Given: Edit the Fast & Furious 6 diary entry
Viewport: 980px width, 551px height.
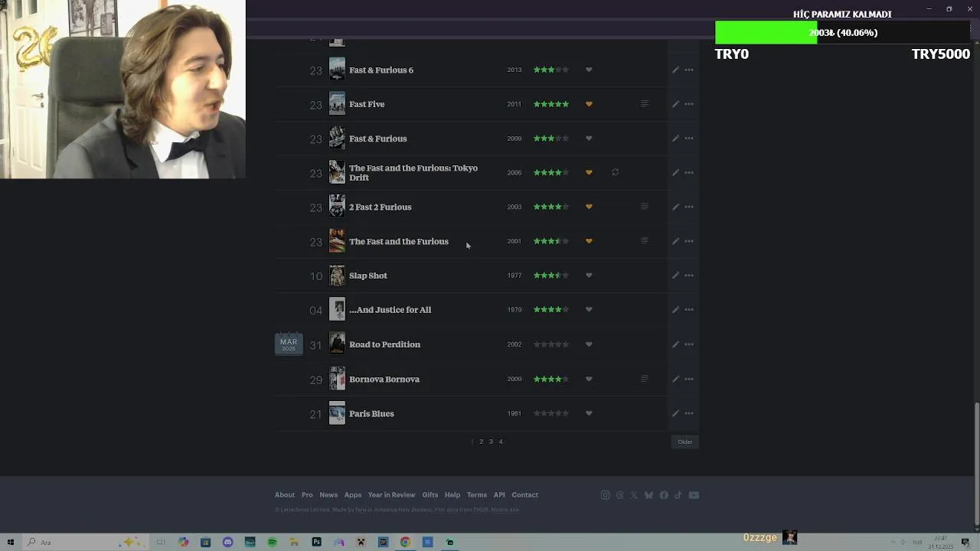Looking at the screenshot, I should [x=675, y=70].
